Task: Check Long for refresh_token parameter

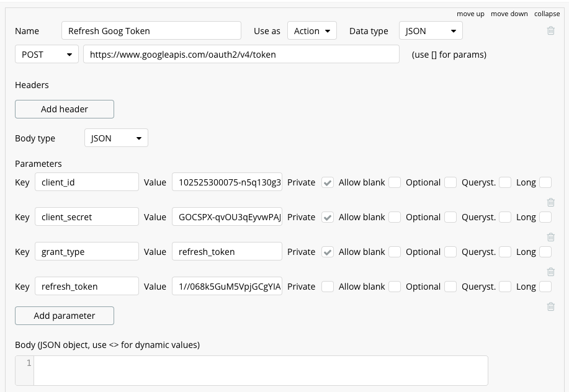Action: coord(545,287)
